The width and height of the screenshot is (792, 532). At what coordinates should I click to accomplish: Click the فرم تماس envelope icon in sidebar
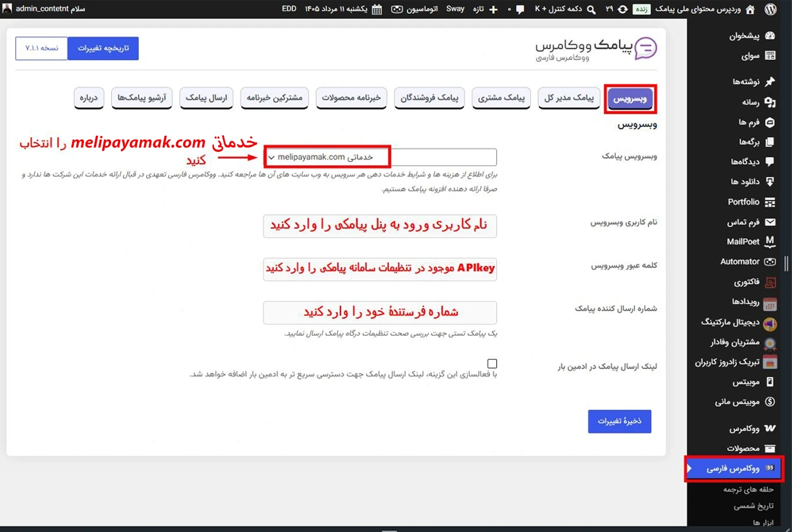770,222
